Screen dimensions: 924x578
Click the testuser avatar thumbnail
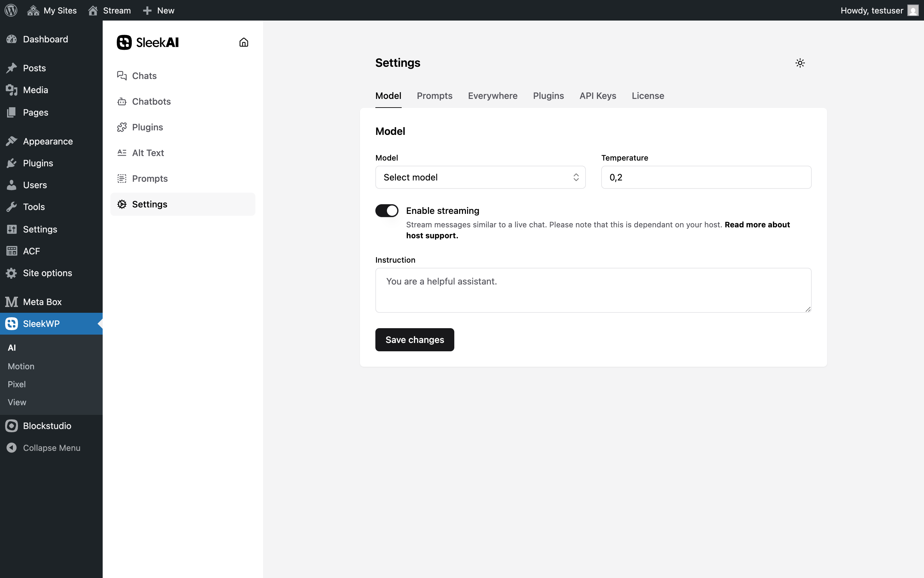[x=913, y=10]
